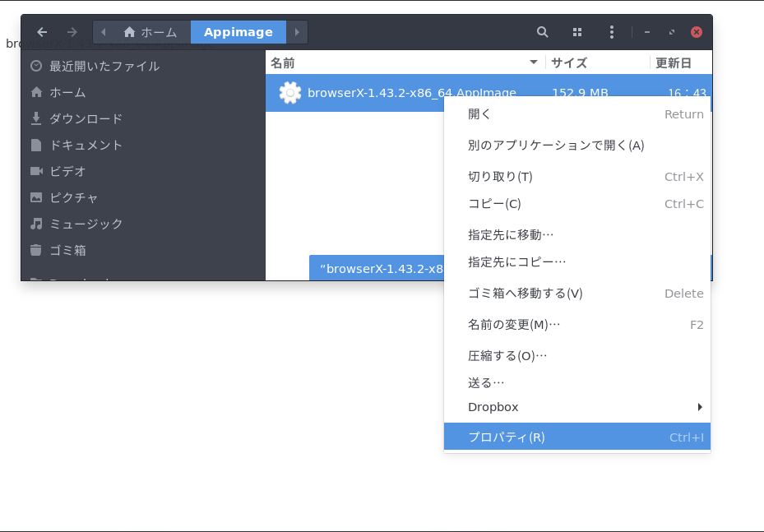Click the Appimage breadcrumb button
Viewport: 764px width, 532px height.
click(x=238, y=32)
